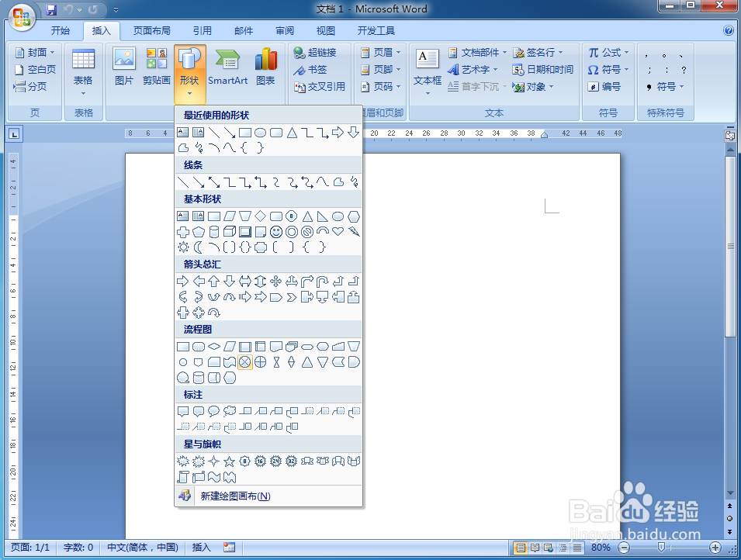Viewport: 741px width, 560px height.
Task: Switch to Print Layout view
Action: (x=521, y=548)
